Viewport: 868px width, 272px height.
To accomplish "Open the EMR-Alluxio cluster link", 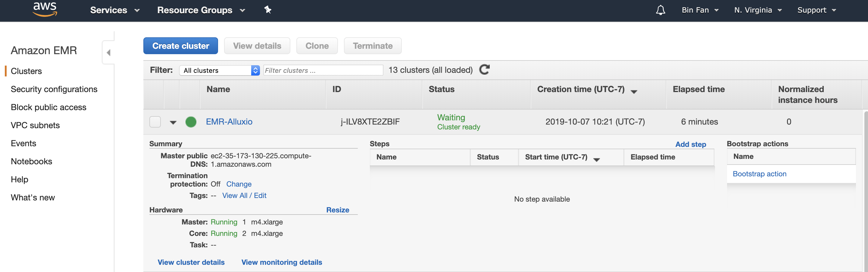I will [x=229, y=122].
